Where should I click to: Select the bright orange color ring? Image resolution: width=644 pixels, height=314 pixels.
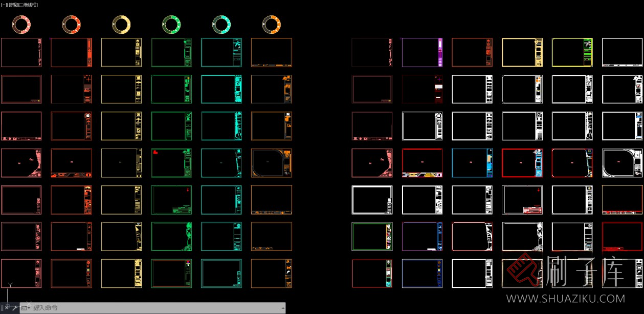coord(272,24)
